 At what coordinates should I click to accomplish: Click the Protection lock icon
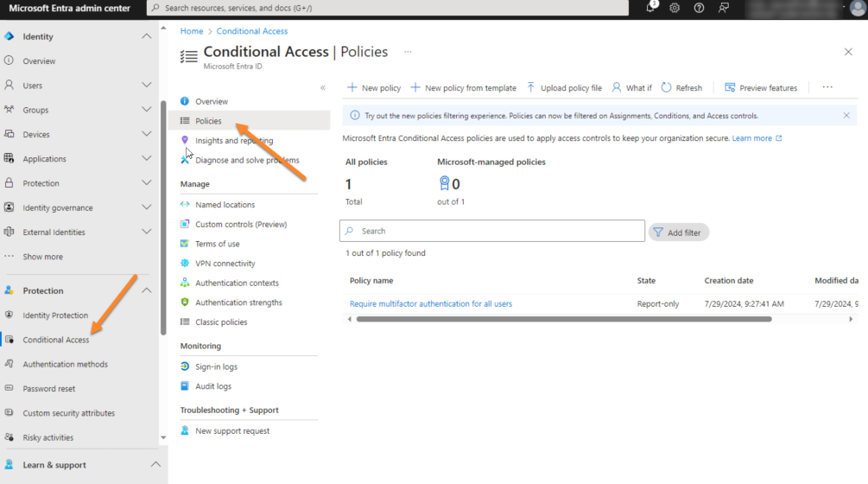(9, 182)
